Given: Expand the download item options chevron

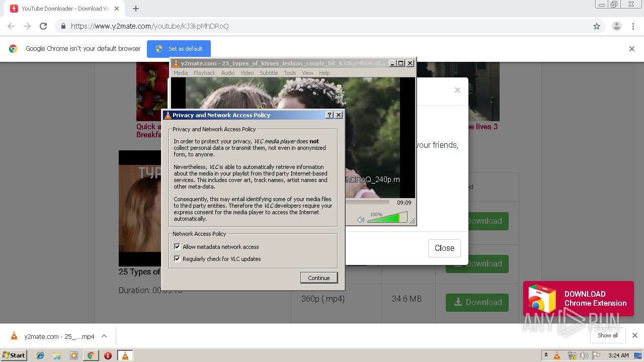Looking at the screenshot, I should (104, 336).
